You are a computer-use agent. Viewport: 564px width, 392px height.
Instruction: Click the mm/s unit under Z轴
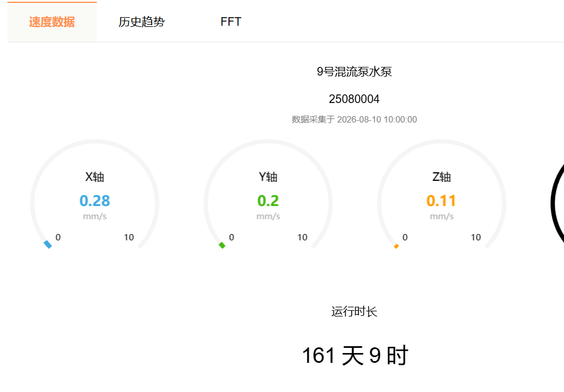point(441,216)
